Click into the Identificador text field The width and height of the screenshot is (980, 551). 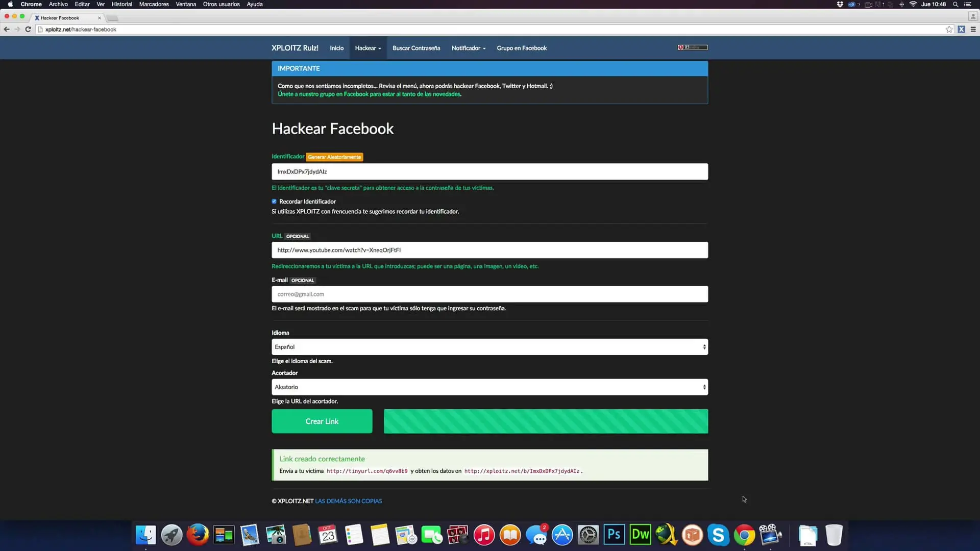click(489, 172)
